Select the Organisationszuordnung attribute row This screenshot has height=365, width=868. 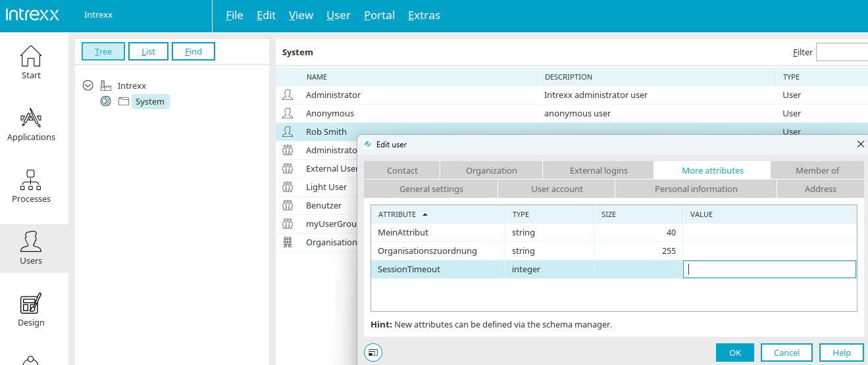coord(614,251)
